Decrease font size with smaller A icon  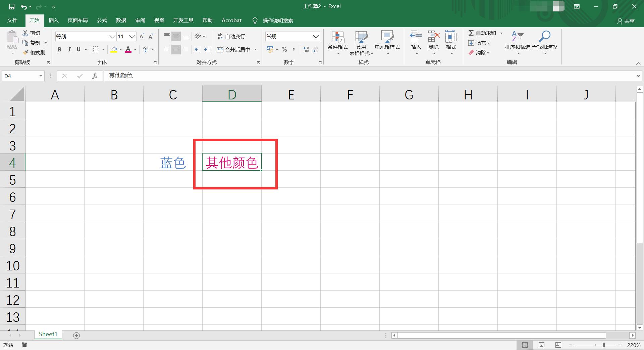click(x=151, y=36)
